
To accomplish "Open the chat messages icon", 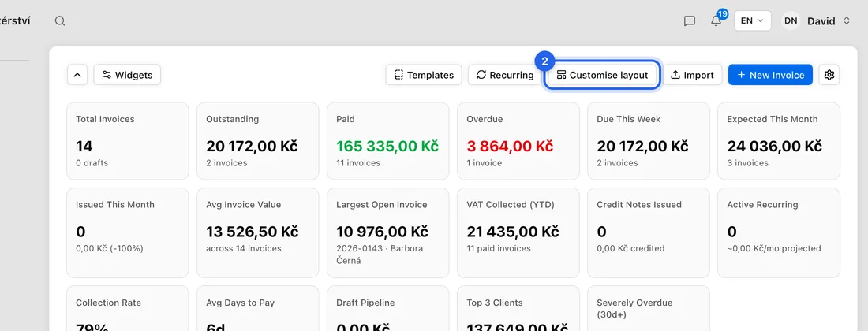I will (689, 21).
